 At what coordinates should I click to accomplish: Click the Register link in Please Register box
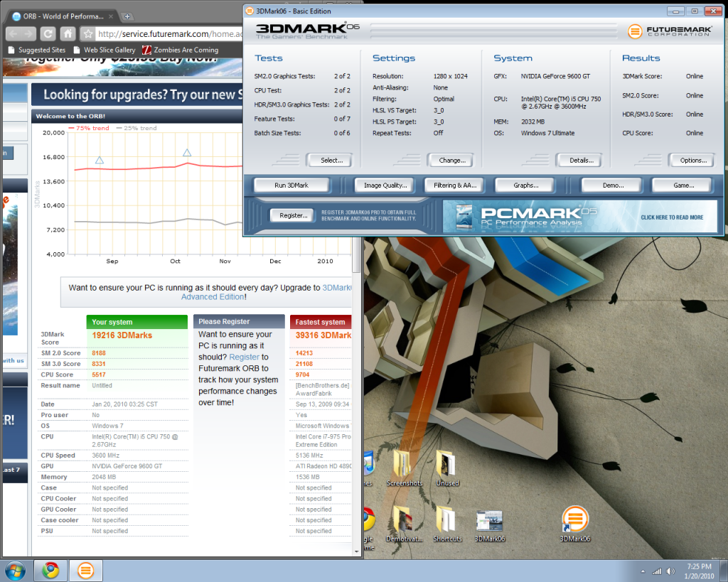(245, 357)
